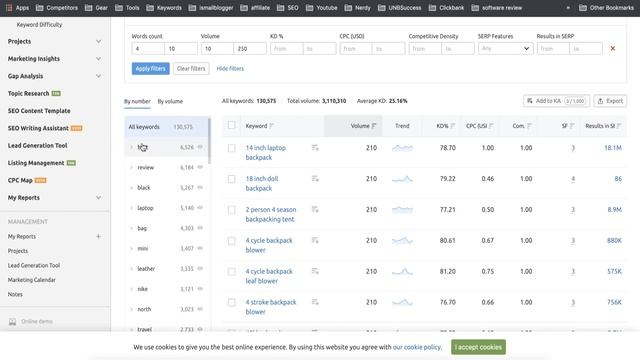Expand the nike keyword group

[x=131, y=289]
